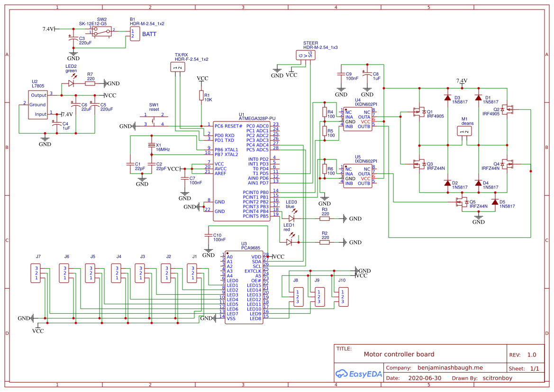Select the U2 L7805 regulator block

(37, 105)
